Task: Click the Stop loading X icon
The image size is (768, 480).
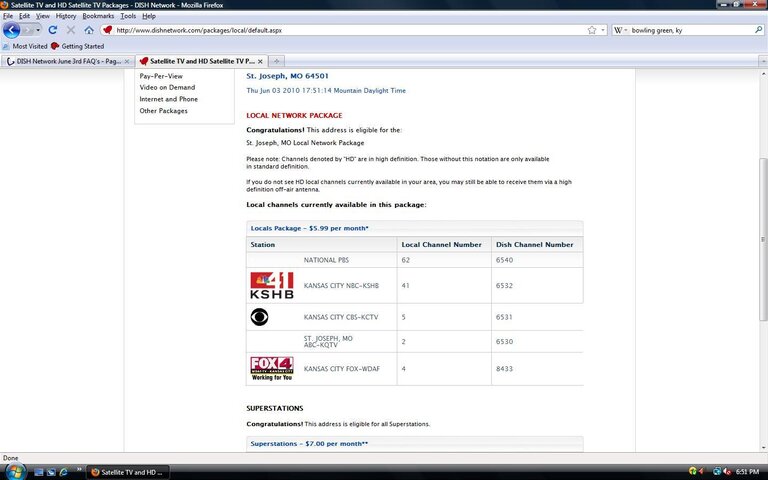Action: click(x=71, y=30)
